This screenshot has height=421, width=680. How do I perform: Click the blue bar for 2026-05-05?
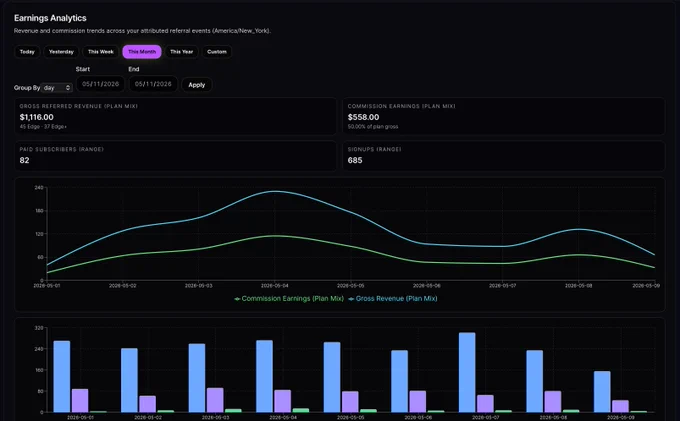tap(332, 377)
